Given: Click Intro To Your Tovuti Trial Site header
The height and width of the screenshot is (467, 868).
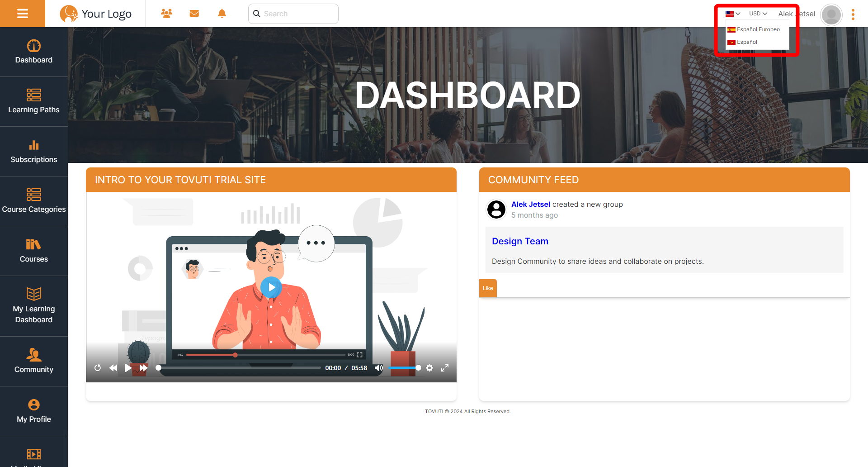Looking at the screenshot, I should click(271, 180).
